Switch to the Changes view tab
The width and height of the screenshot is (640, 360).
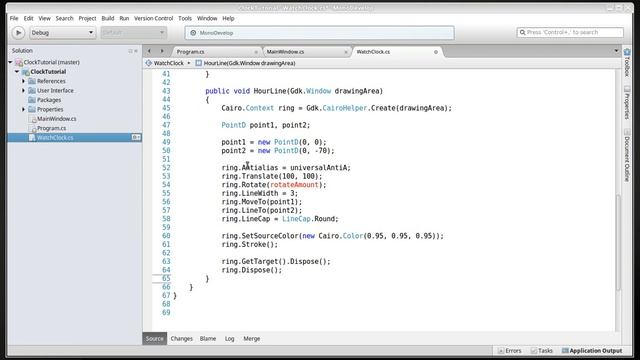[x=182, y=339]
